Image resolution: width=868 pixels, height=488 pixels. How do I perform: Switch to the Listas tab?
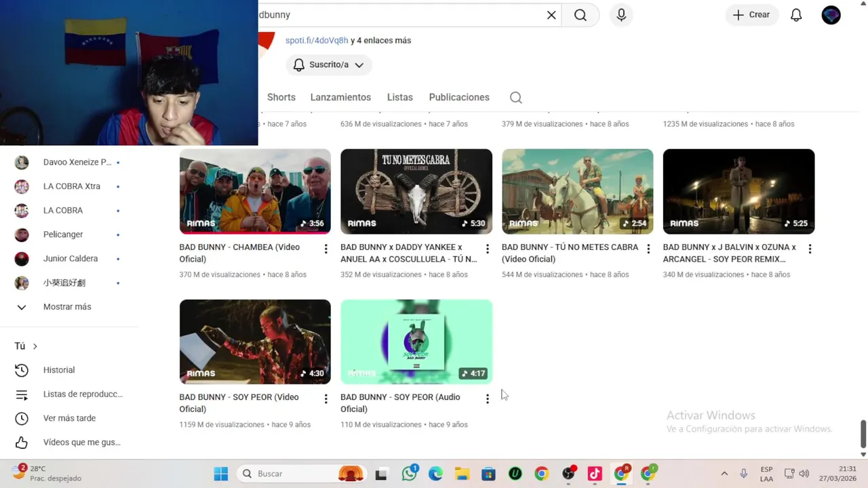400,97
